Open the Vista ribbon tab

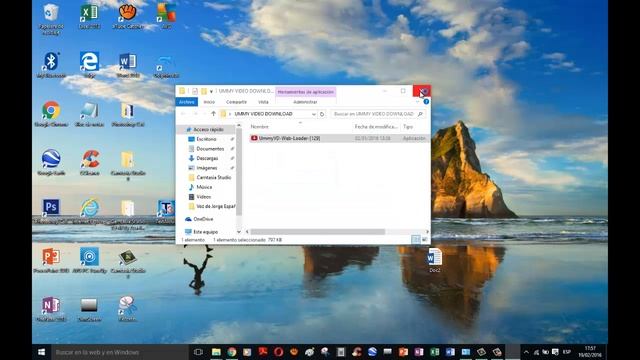point(263,102)
